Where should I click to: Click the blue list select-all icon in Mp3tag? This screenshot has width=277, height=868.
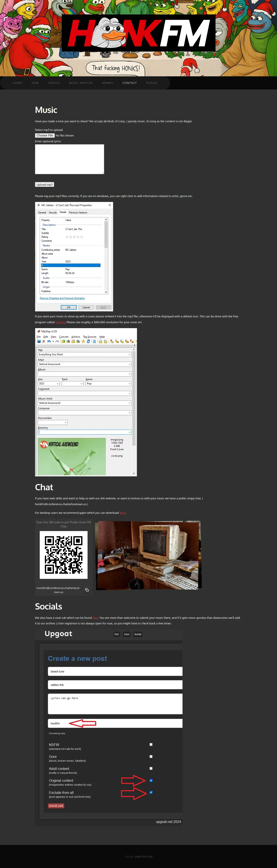94,341
